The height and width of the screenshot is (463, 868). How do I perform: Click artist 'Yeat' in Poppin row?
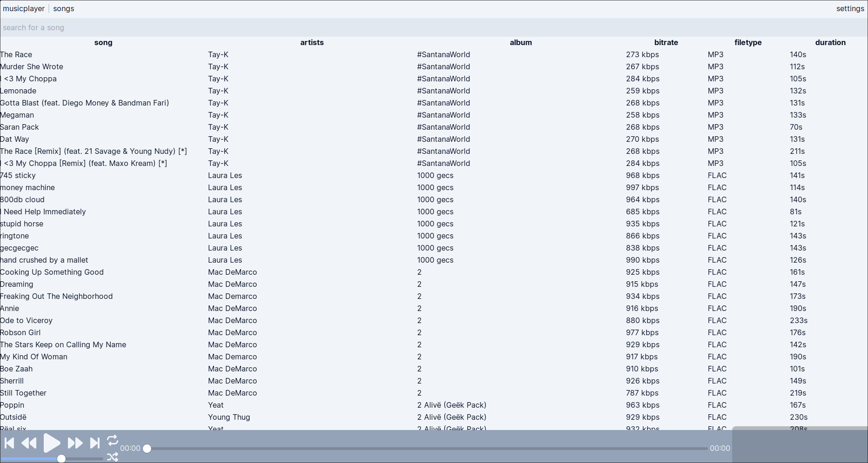click(216, 405)
